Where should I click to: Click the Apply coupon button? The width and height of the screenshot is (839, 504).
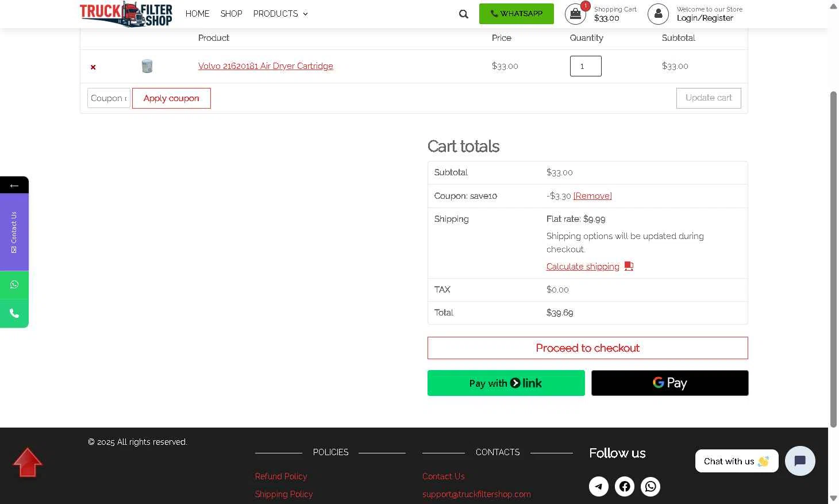coord(171,98)
